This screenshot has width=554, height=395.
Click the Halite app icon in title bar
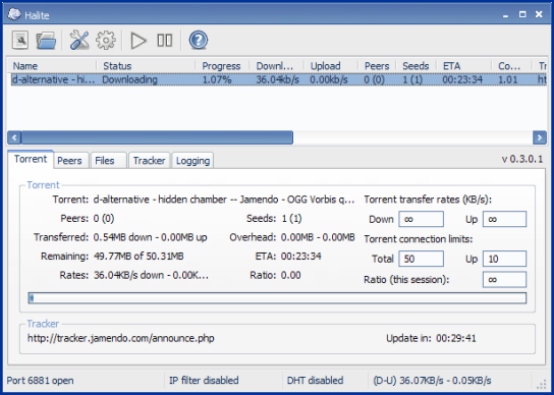pos(14,14)
